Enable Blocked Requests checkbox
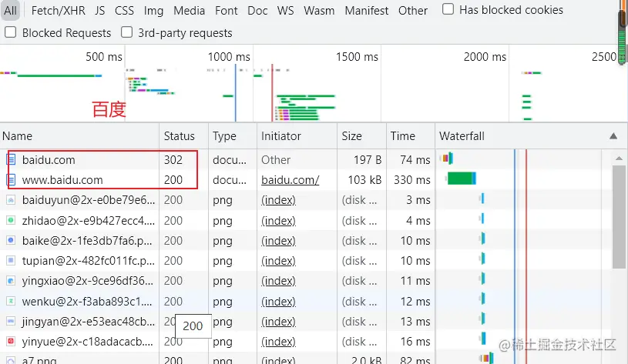Image resolution: width=628 pixels, height=364 pixels. (11, 32)
